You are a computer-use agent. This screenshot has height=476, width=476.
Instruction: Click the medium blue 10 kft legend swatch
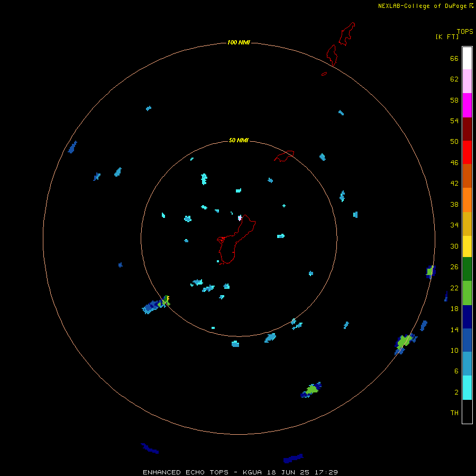467,340
